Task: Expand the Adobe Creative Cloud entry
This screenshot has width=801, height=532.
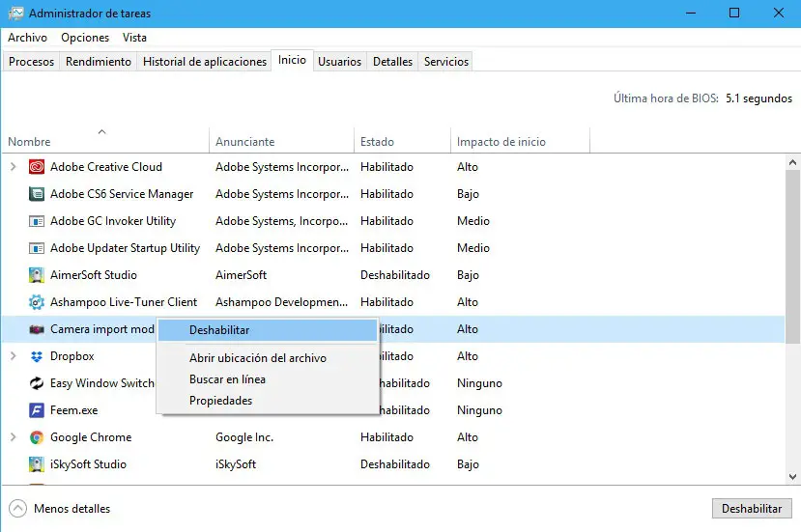Action: pos(13,167)
